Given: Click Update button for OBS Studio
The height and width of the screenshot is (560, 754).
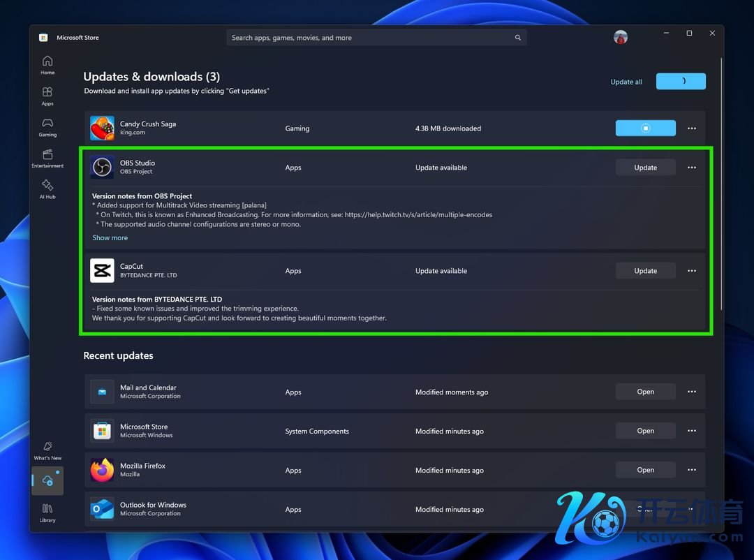Looking at the screenshot, I should 645,168.
